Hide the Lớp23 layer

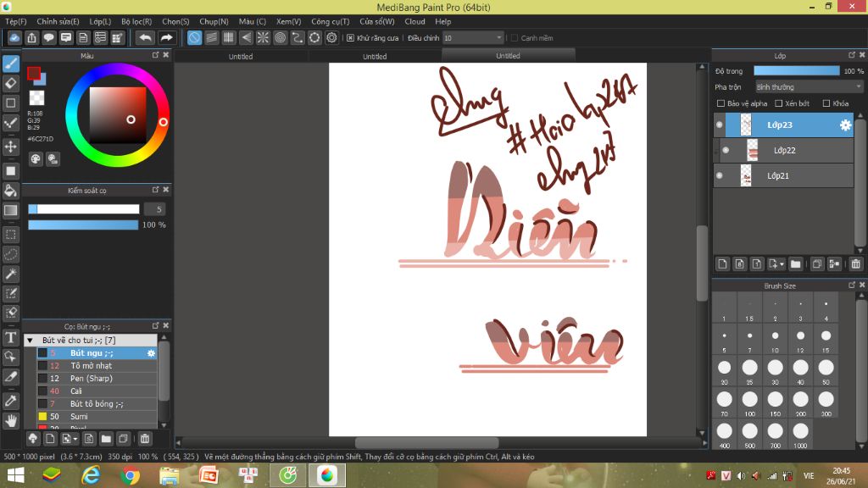click(x=719, y=125)
